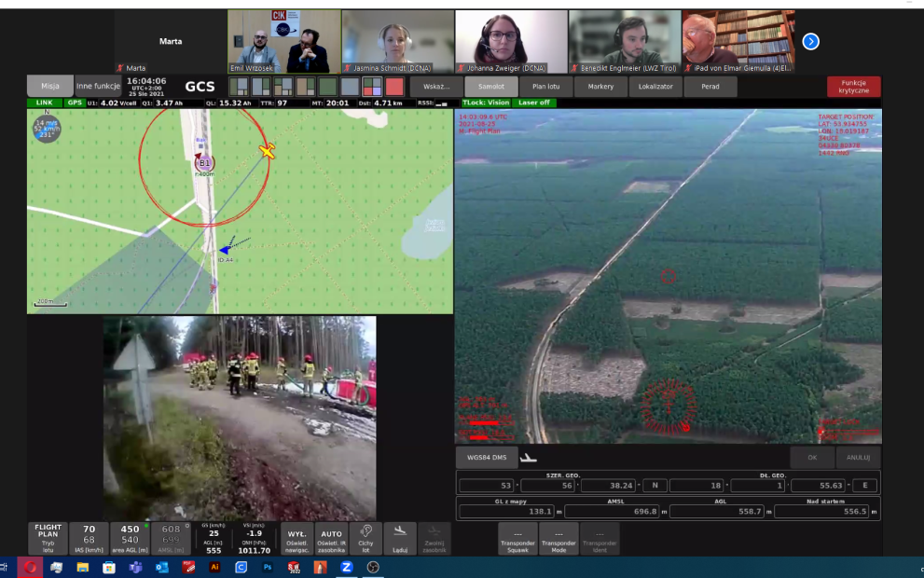Expand the Transponder Squawk selector
The height and width of the screenshot is (578, 924).
(x=518, y=538)
